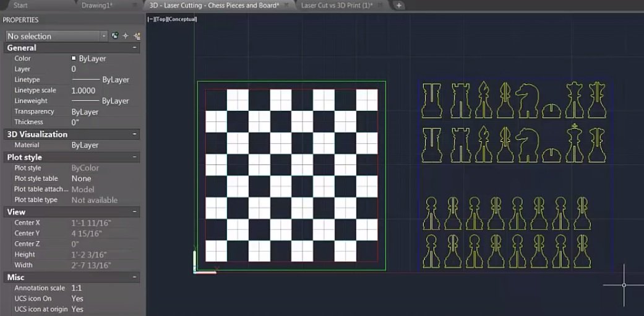Viewport: 644px width, 316px height.
Task: Toggle the UCS icon at origin value
Action: tap(77, 309)
